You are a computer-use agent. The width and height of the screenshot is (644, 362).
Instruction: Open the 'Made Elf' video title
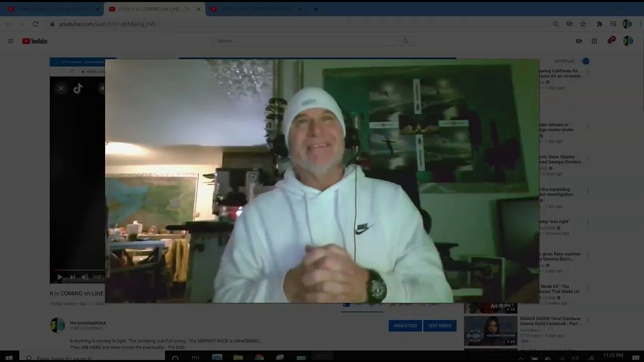click(x=559, y=289)
